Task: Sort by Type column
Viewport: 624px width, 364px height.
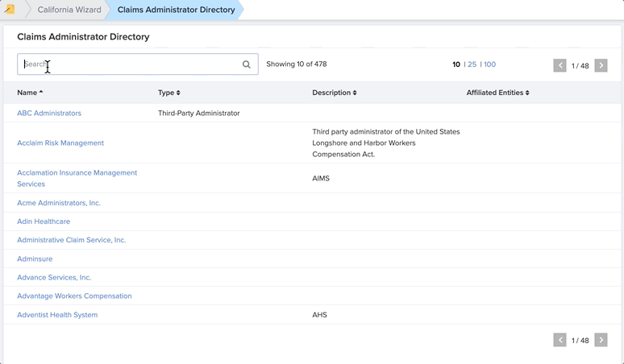Action: coord(168,93)
